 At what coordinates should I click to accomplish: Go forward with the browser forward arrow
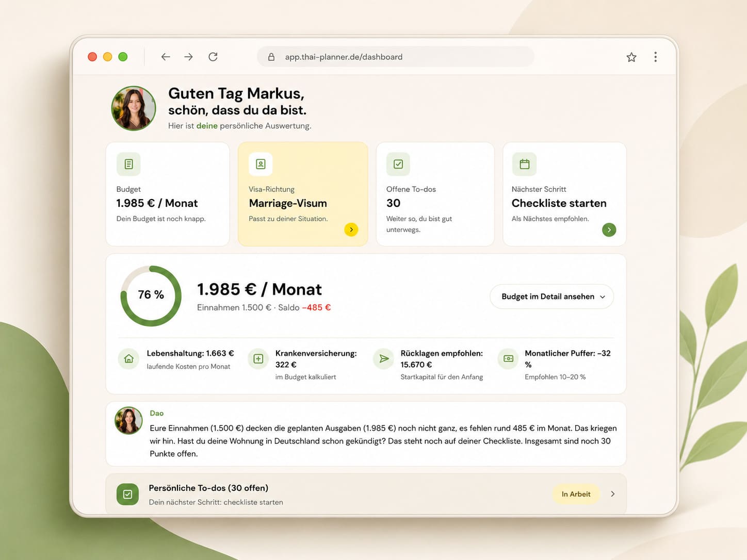pyautogui.click(x=189, y=57)
